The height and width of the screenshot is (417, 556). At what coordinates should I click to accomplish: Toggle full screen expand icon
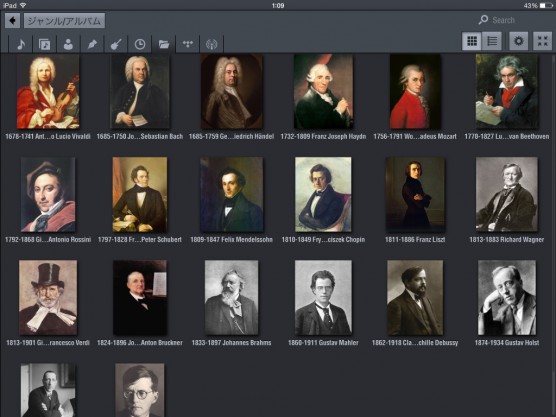point(543,41)
